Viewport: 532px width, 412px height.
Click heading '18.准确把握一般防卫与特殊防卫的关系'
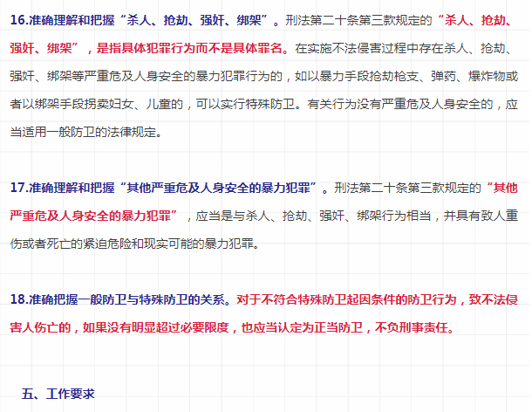[x=118, y=299]
